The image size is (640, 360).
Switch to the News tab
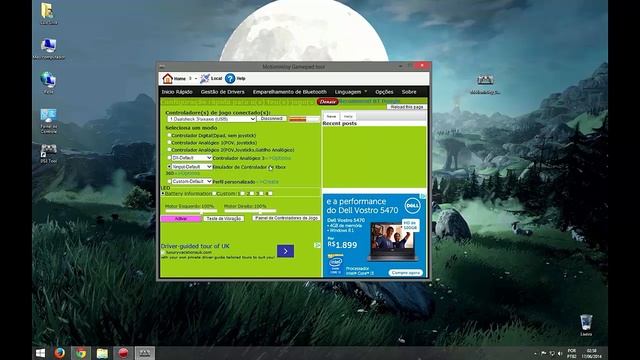pyautogui.click(x=331, y=116)
